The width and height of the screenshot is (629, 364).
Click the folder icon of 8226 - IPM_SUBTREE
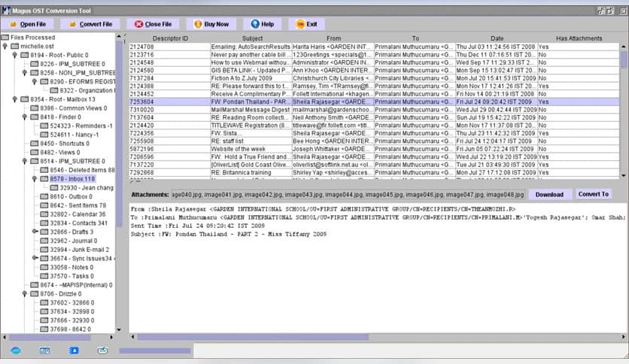pyautogui.click(x=35, y=64)
